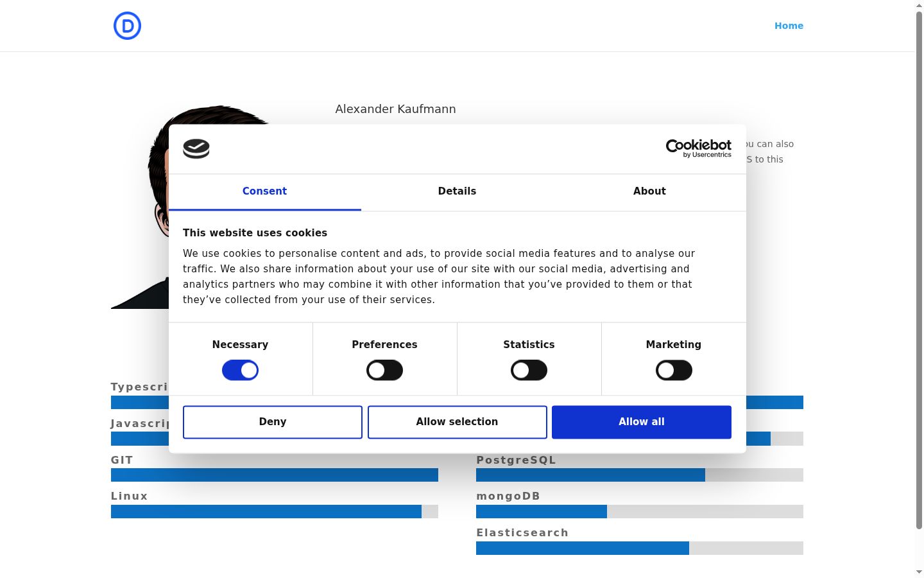Click the blue D site logo
Image resolution: width=924 pixels, height=578 pixels.
pyautogui.click(x=127, y=26)
